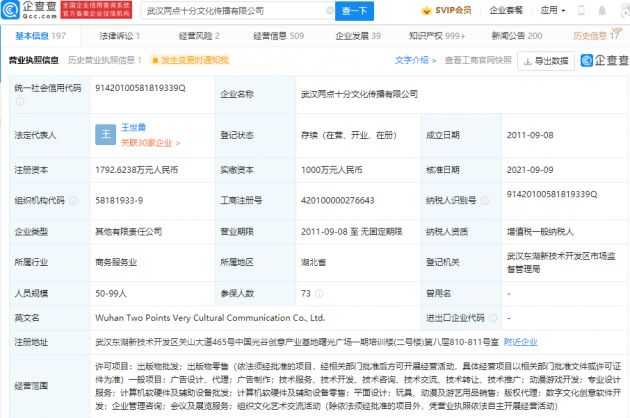Screen dimensions: 630x418
Task: Click approval date 2021-09-09
Action: [x=530, y=170]
